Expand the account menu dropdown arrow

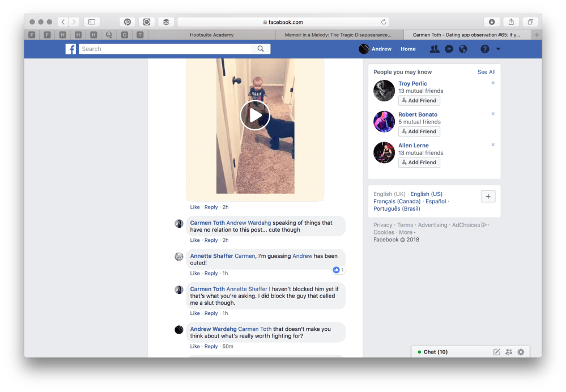(499, 49)
